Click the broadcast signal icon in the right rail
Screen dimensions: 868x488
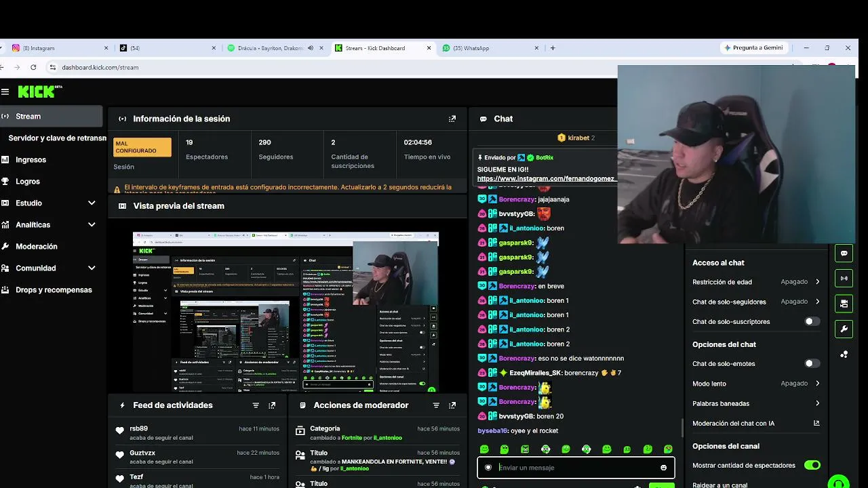click(844, 278)
